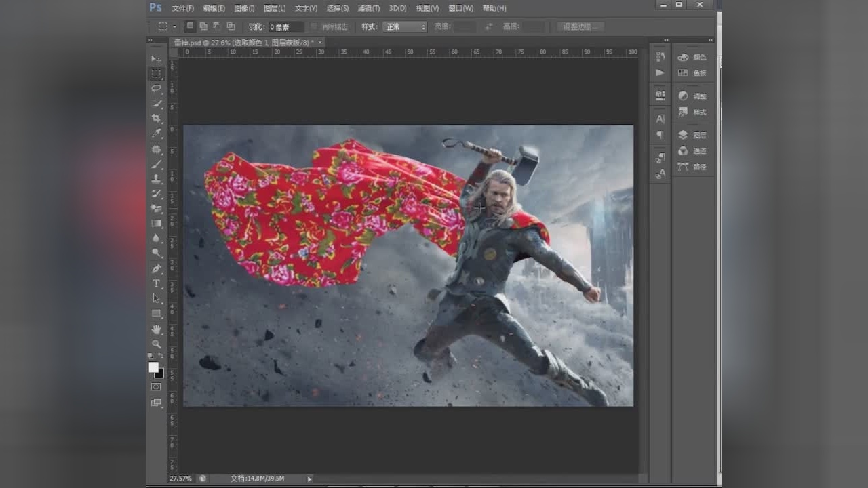Screen dimensions: 868x488
Task: Click the 调整边缘 button
Action: pyautogui.click(x=580, y=26)
